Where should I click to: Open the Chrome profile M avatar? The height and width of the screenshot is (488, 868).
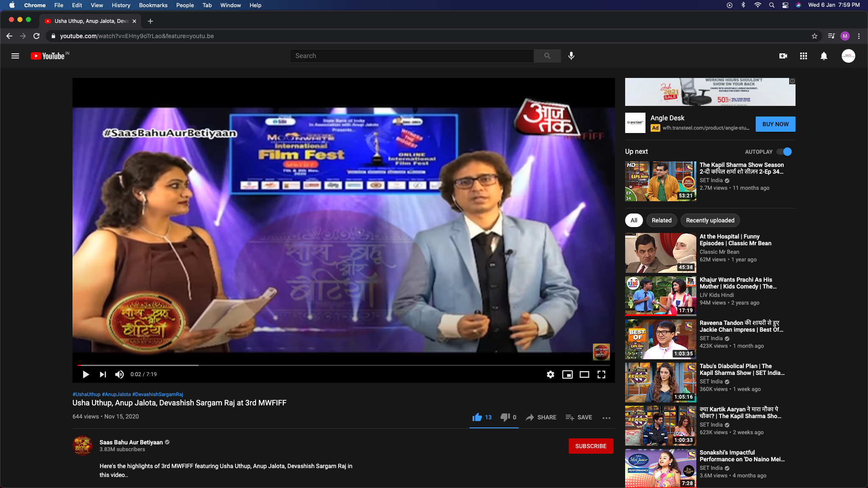pyautogui.click(x=845, y=36)
